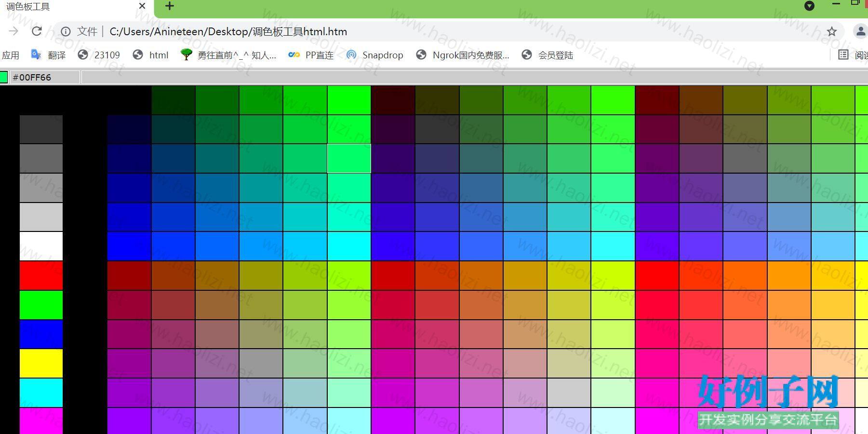Pick the magenta swatch in left basic column

coord(41,421)
